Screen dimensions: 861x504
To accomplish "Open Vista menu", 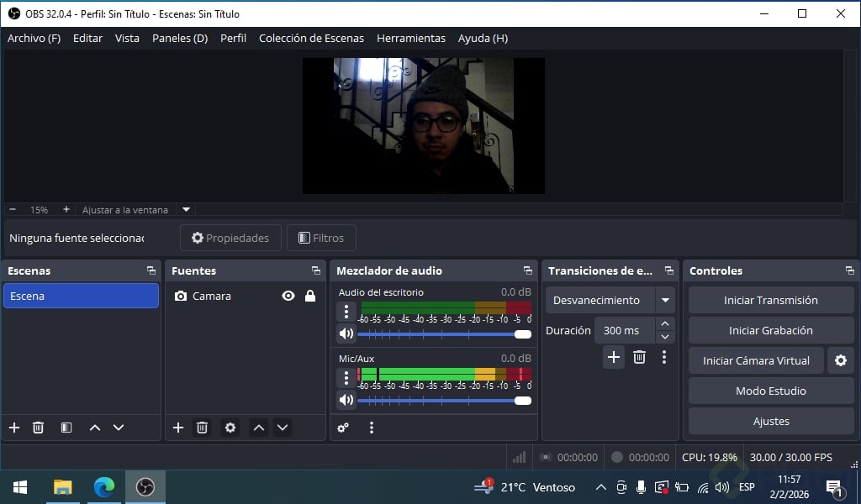I will coord(127,39).
